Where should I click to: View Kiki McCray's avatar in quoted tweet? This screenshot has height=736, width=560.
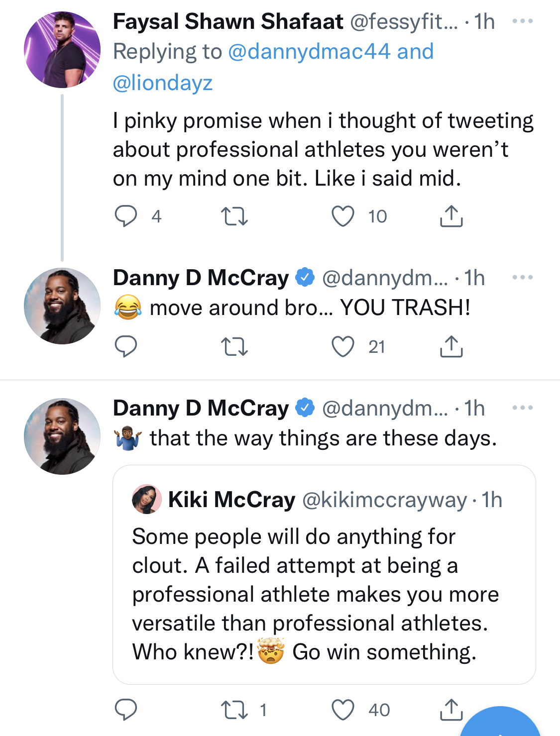click(147, 499)
